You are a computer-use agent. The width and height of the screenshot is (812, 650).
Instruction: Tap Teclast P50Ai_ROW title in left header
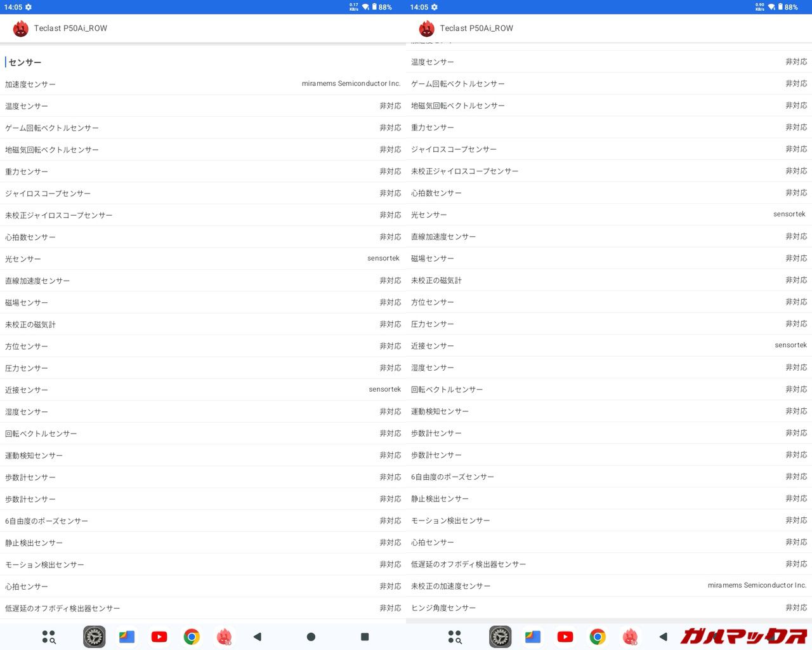(x=70, y=29)
